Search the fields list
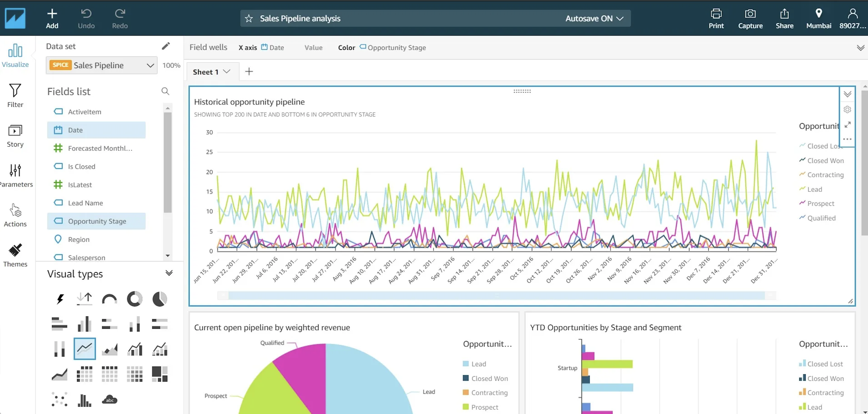The image size is (868, 414). click(165, 91)
